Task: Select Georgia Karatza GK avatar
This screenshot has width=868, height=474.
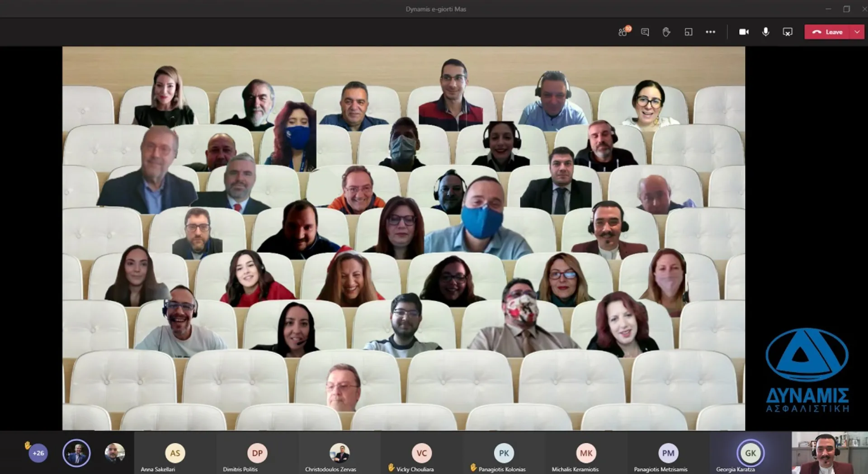Action: click(x=750, y=453)
